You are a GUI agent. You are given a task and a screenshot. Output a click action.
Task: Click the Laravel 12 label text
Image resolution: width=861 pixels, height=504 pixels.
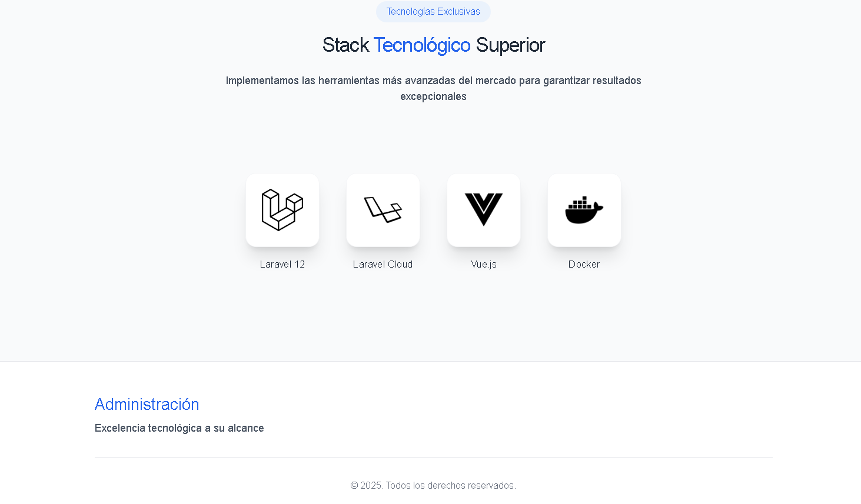pos(282,264)
